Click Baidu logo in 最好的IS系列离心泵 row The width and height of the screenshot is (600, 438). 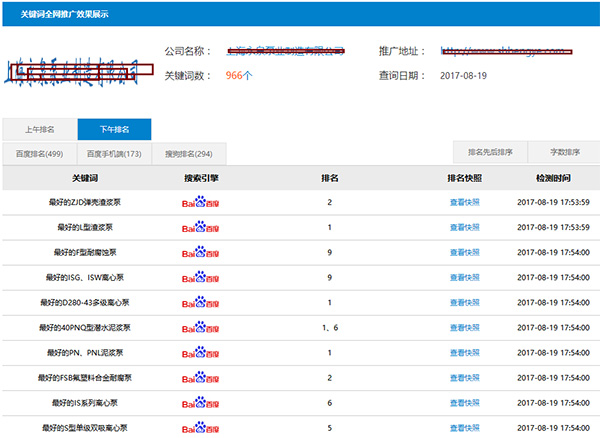tap(200, 402)
